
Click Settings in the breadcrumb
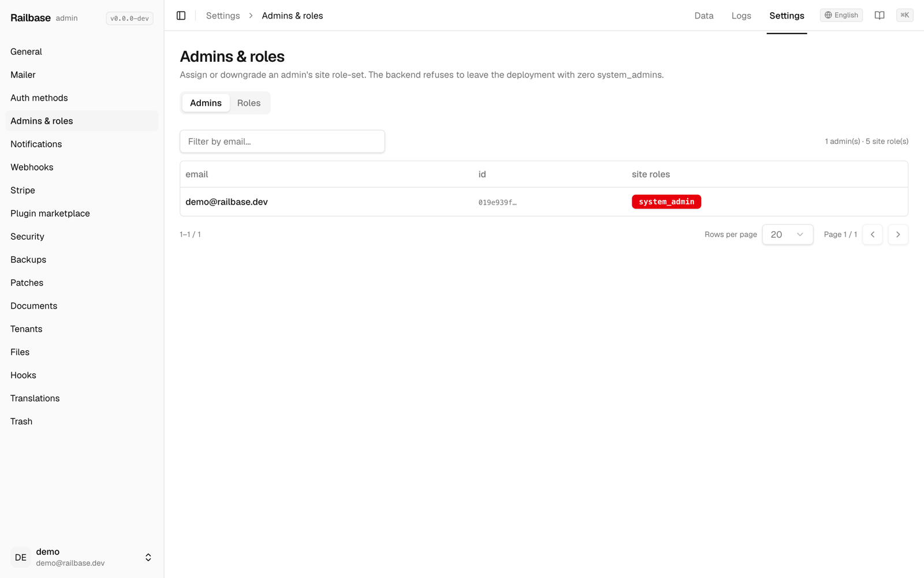(223, 16)
